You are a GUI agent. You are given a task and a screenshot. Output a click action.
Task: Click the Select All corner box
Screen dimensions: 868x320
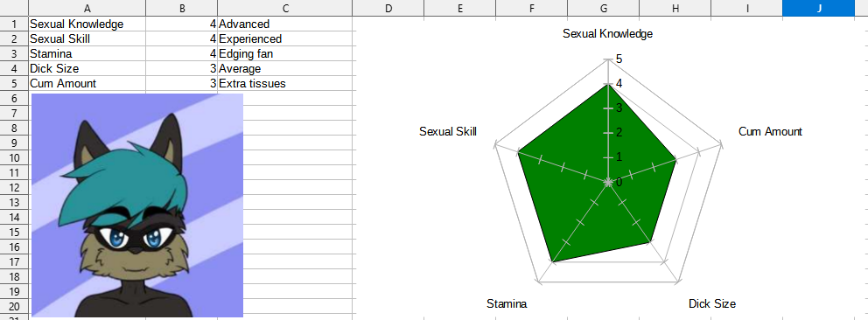14,8
